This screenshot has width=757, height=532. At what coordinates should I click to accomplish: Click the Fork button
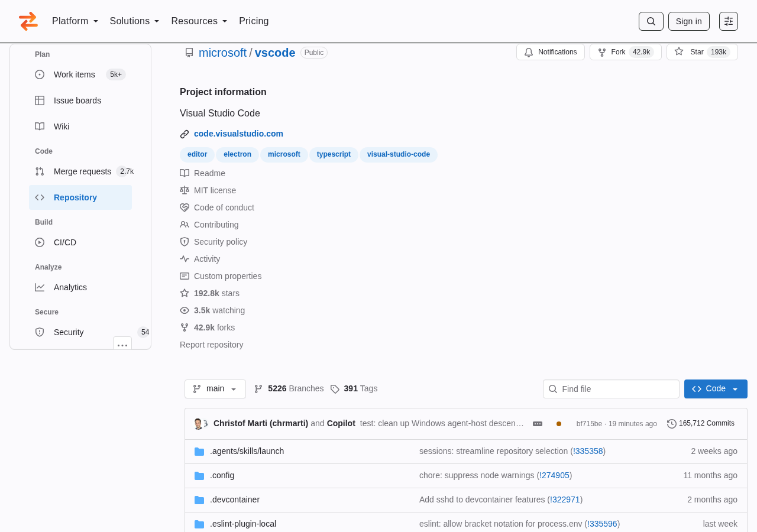coord(625,52)
